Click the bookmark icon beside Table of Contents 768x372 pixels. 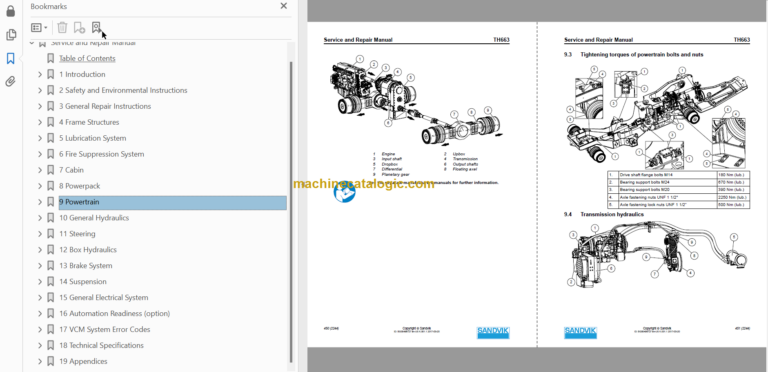[50, 58]
